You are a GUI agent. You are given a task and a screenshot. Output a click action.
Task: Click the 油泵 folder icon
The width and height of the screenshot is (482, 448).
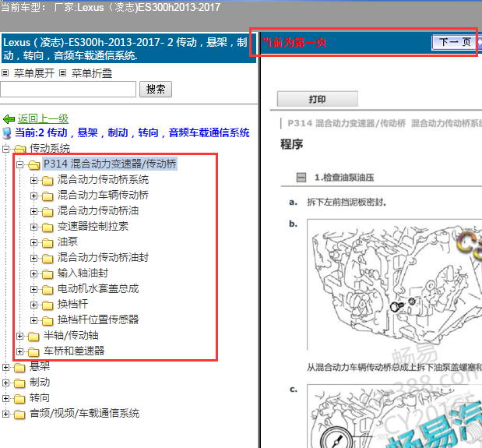point(47,243)
